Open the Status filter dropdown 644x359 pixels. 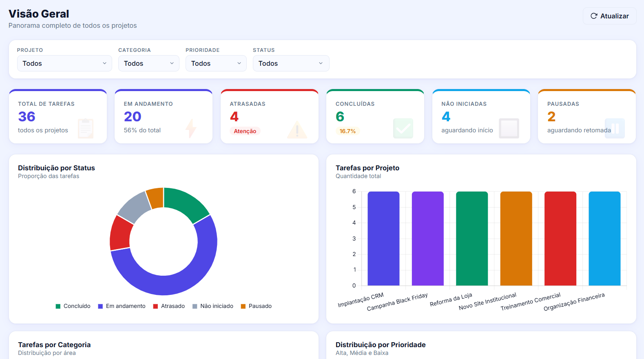pos(291,63)
